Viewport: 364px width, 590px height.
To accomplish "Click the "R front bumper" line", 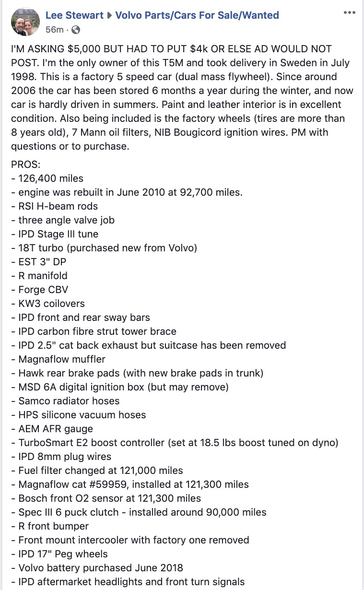I will pyautogui.click(x=49, y=526).
